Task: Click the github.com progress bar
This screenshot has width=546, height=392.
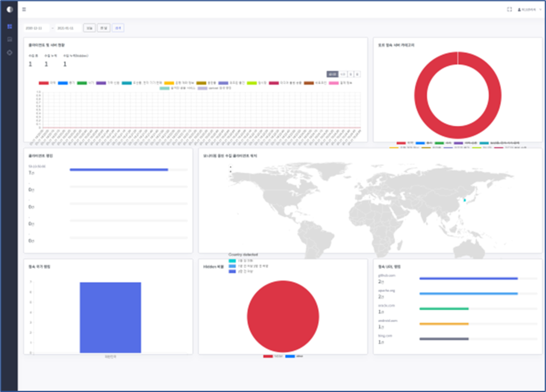Action: [x=468, y=279]
